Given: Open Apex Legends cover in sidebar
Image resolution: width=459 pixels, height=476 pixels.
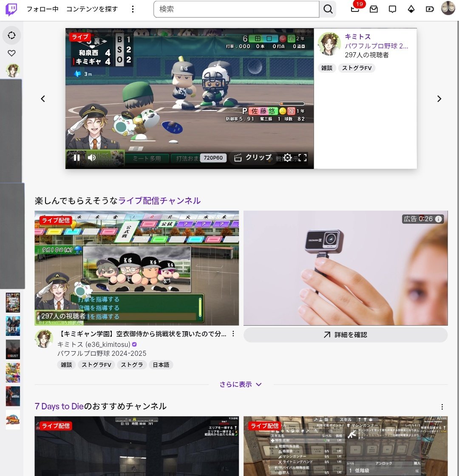Looking at the screenshot, I should pyautogui.click(x=13, y=326).
